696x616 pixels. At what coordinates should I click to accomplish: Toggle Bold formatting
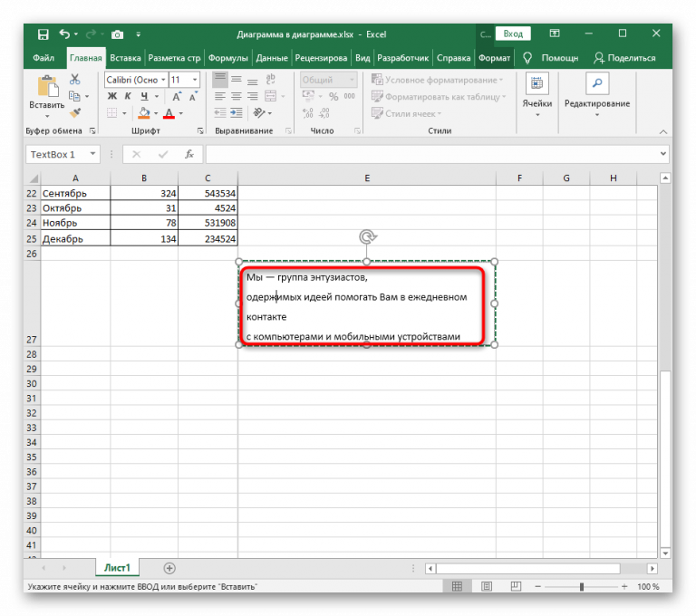(x=112, y=96)
